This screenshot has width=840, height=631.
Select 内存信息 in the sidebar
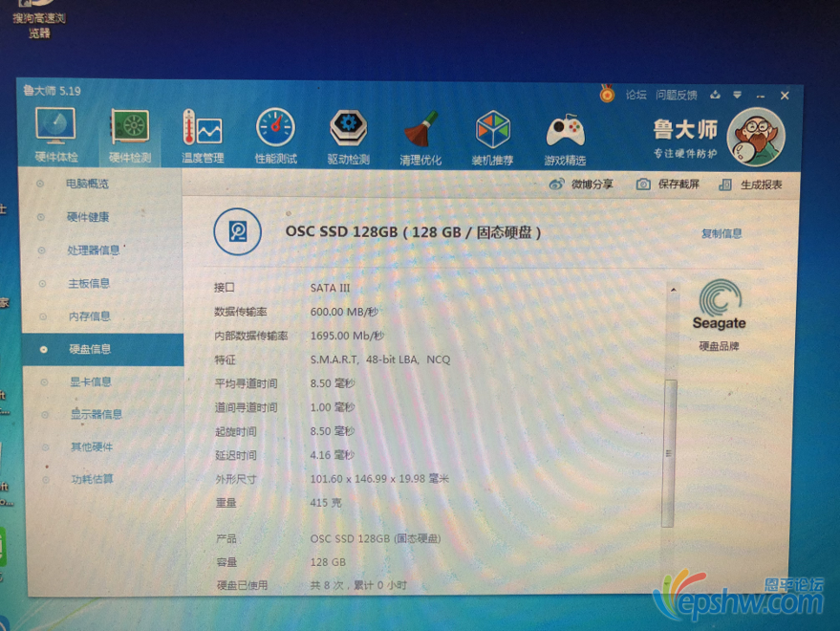(x=90, y=316)
